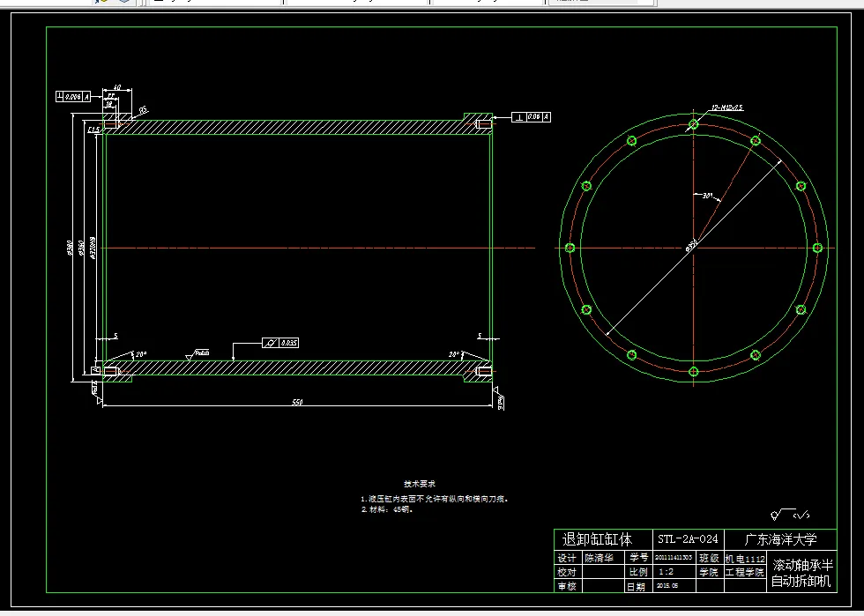Select the '学号' label cell

tap(639, 558)
